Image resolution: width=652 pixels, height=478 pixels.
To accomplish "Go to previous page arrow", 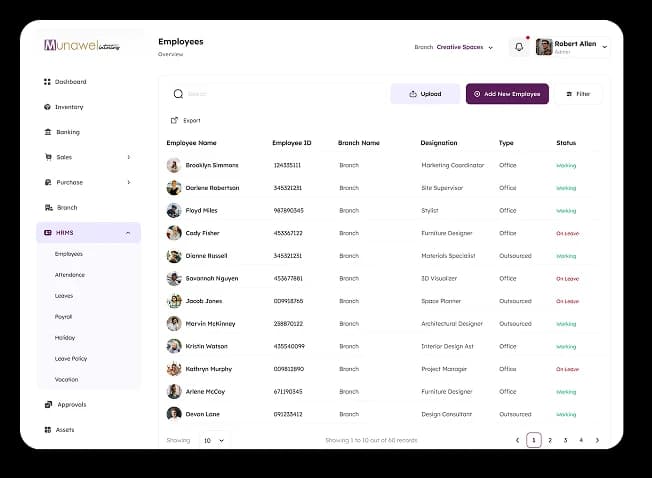I will pyautogui.click(x=517, y=440).
